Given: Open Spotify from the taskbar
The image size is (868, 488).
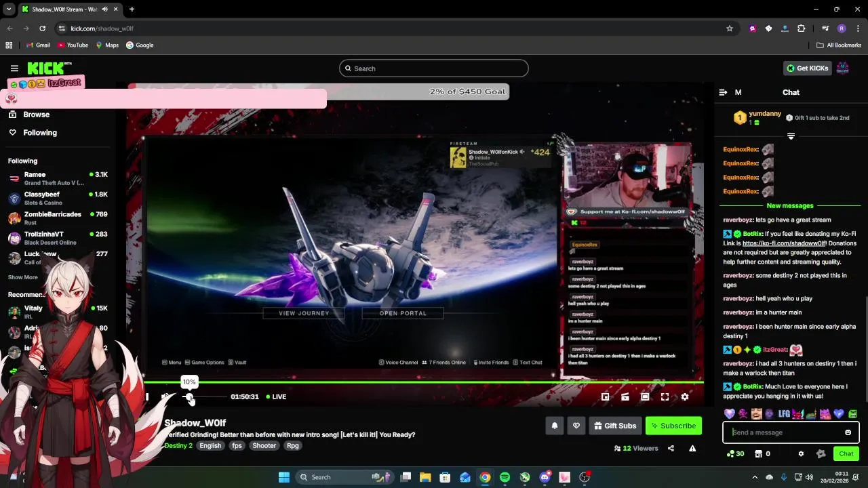Looking at the screenshot, I should (505, 477).
